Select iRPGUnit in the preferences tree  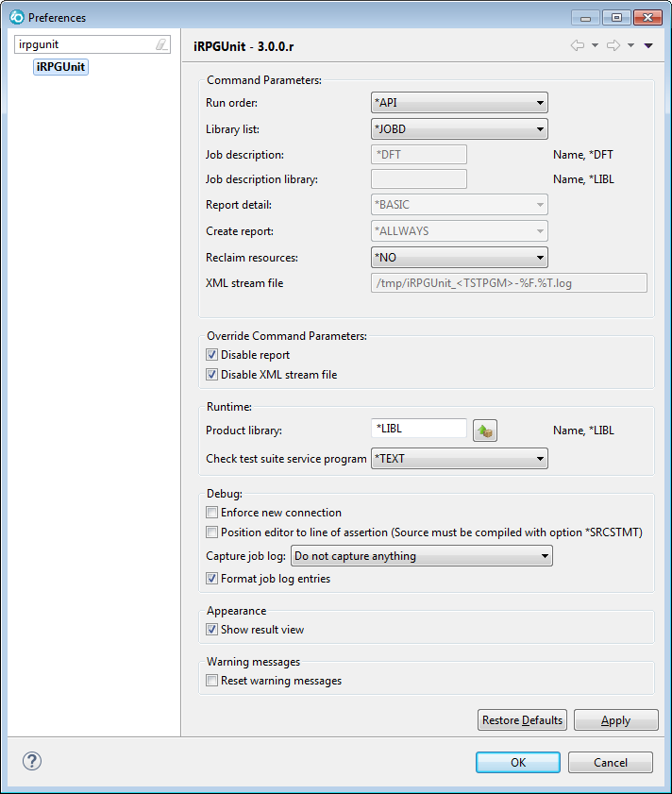[60, 67]
